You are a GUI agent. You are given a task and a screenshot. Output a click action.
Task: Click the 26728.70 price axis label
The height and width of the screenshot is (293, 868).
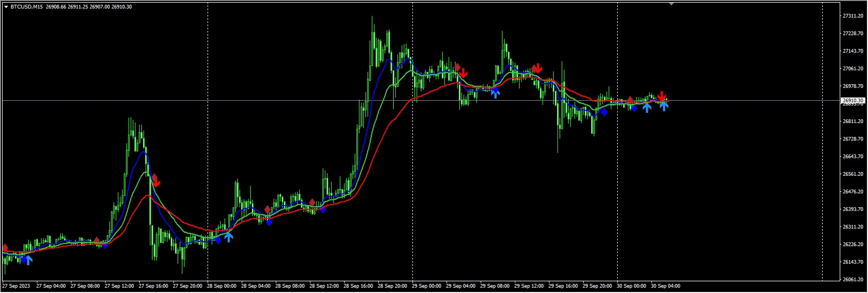pyautogui.click(x=853, y=139)
